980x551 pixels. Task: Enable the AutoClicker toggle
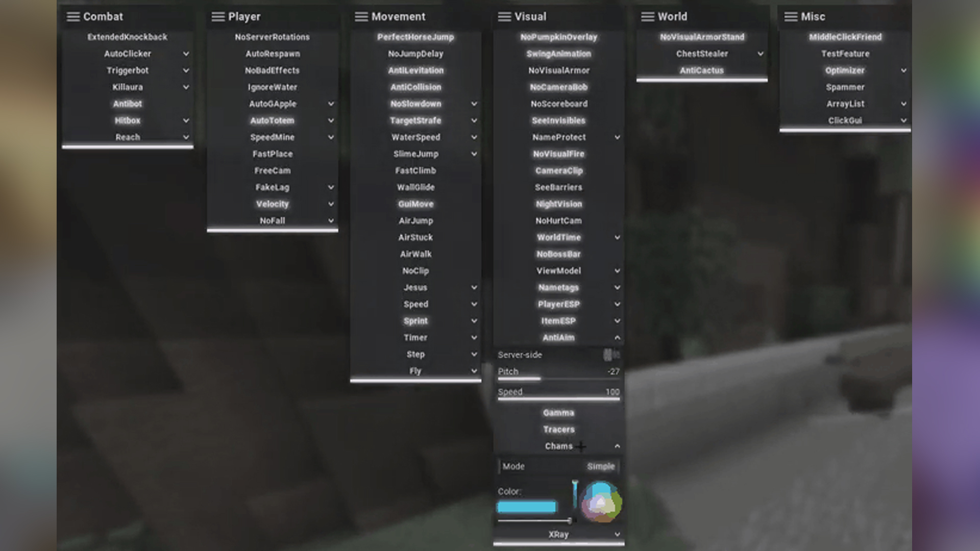[127, 53]
